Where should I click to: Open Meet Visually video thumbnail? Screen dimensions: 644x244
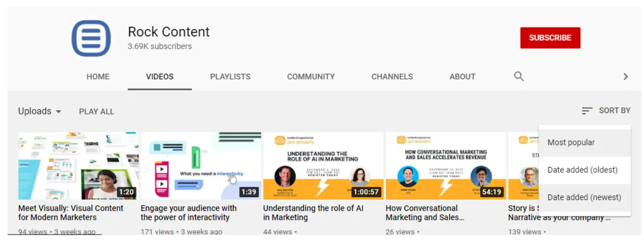(78, 166)
